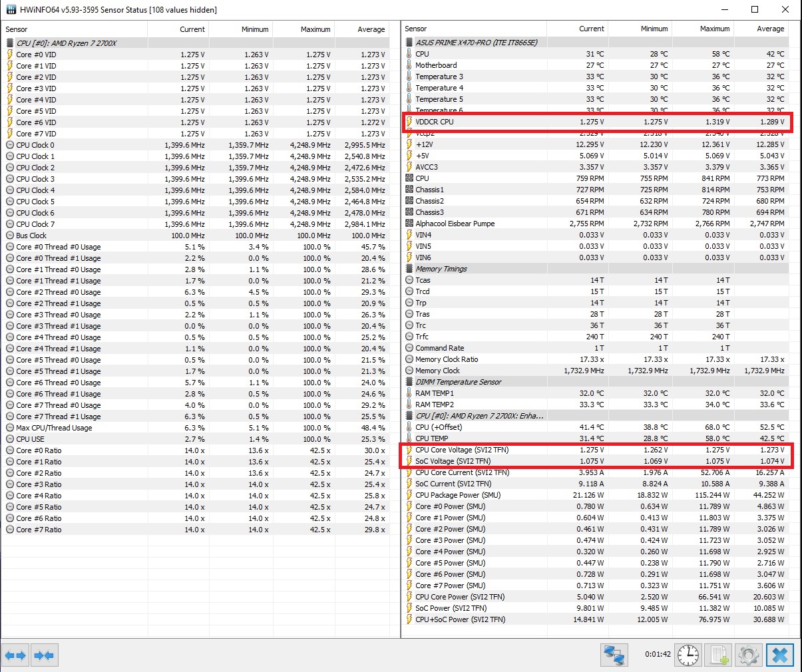Select the Memory Timings group header

pyautogui.click(x=596, y=269)
